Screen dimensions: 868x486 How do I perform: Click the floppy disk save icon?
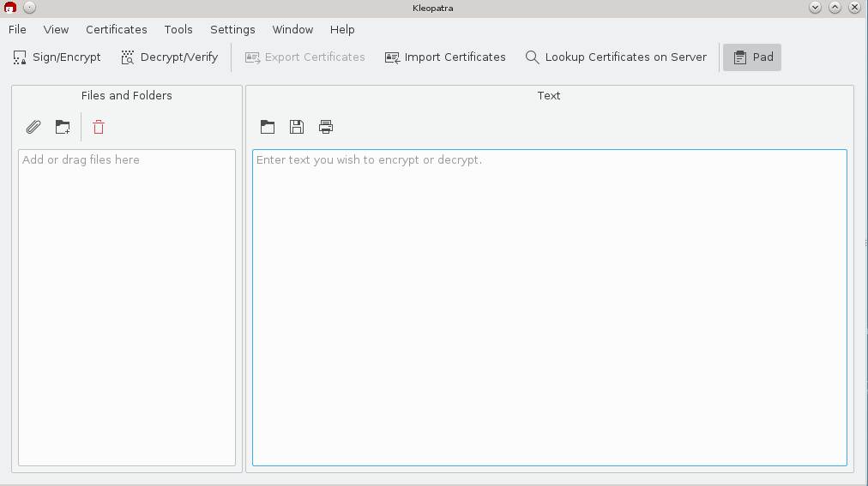297,128
